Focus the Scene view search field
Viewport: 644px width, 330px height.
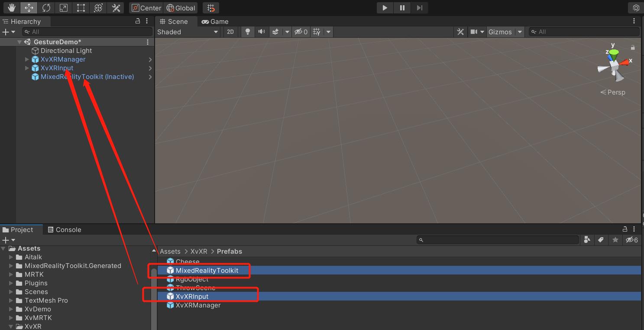pyautogui.click(x=584, y=32)
